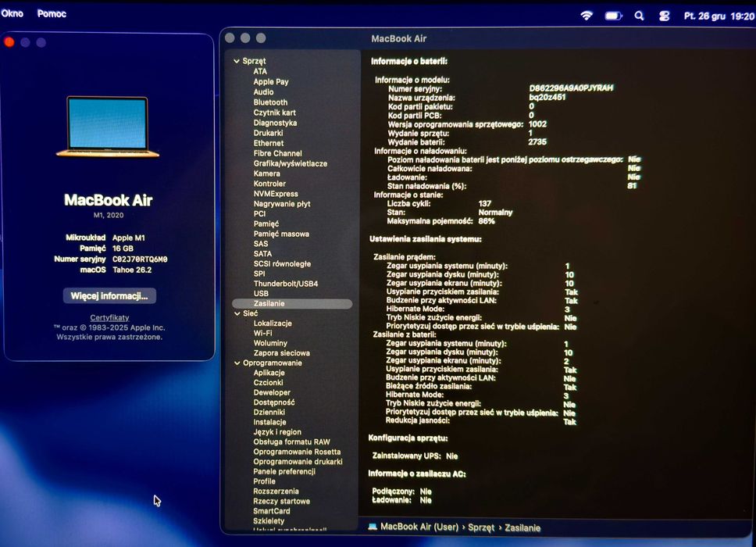Open the Pomoc menu

tap(52, 14)
